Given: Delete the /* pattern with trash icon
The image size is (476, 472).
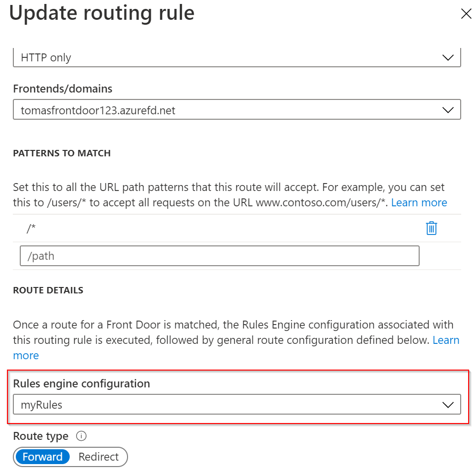Looking at the screenshot, I should pyautogui.click(x=432, y=228).
